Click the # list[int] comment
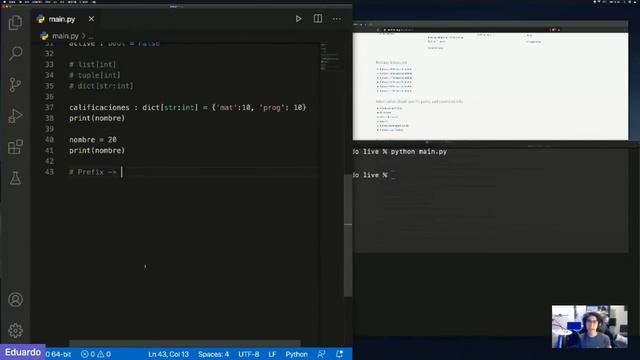The height and width of the screenshot is (360, 640). point(92,64)
